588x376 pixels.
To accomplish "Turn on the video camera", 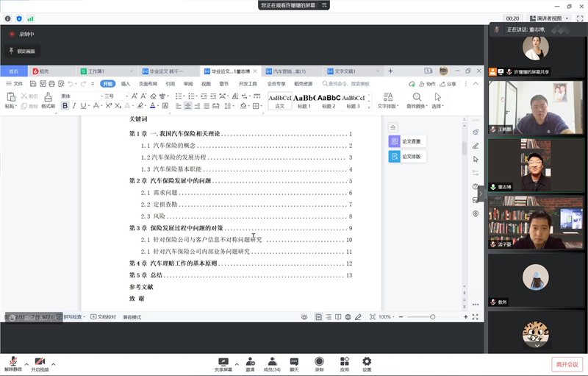I will [40, 361].
